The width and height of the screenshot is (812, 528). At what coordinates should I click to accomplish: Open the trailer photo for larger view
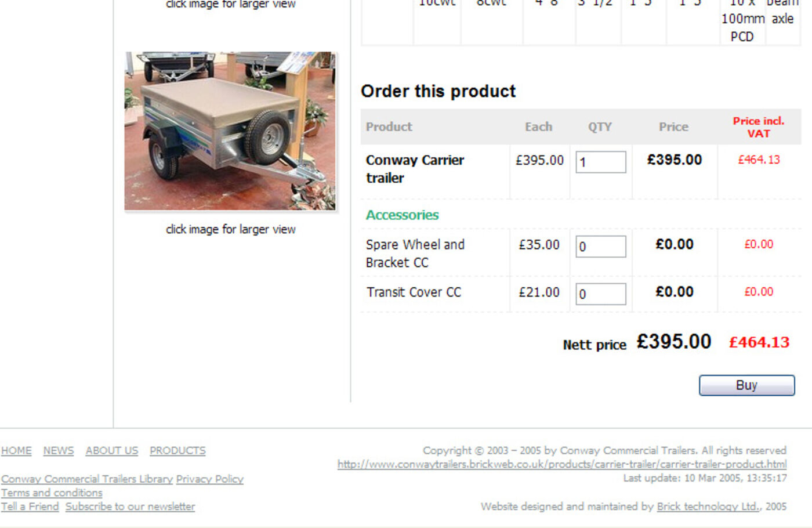(230, 131)
